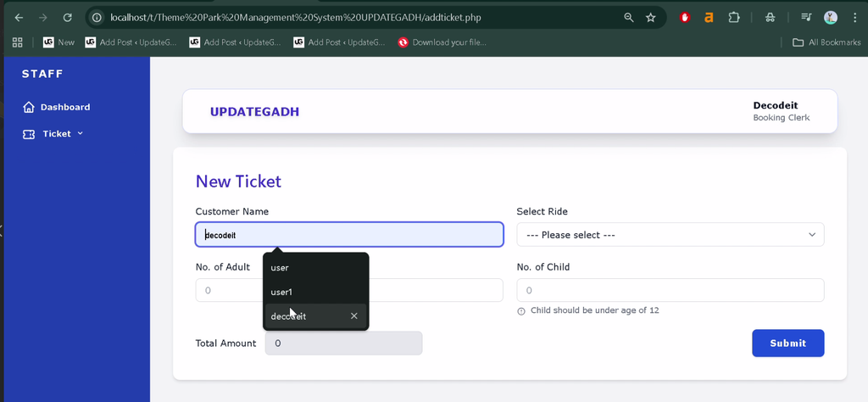This screenshot has width=868, height=402.
Task: Click the UPDATEGADH logo text
Action: tap(254, 112)
